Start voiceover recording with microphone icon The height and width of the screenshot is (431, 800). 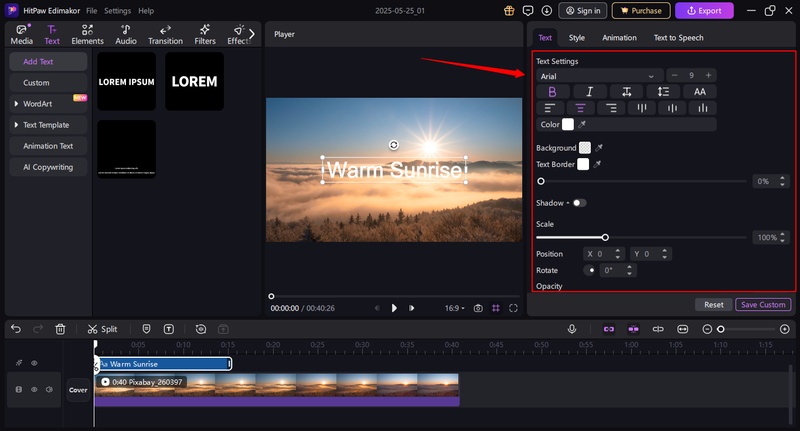click(x=572, y=329)
